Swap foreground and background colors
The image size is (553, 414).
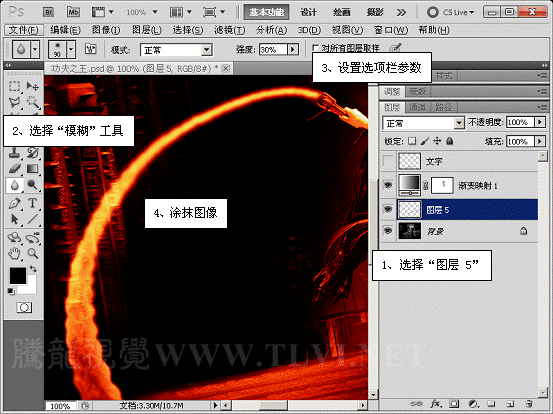(x=33, y=269)
